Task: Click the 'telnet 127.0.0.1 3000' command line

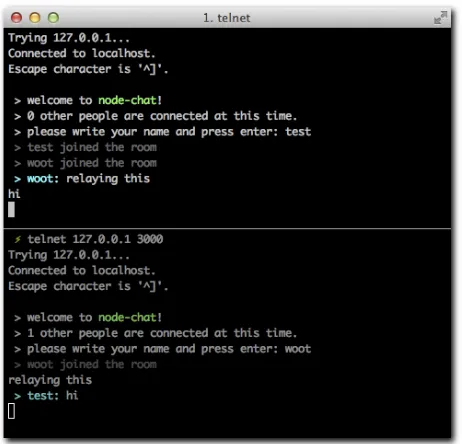Action: point(95,239)
